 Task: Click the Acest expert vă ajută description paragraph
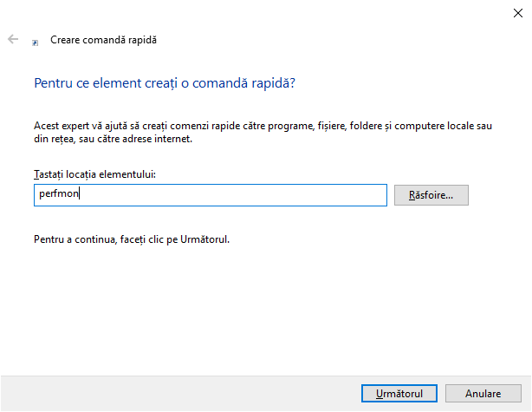point(263,132)
